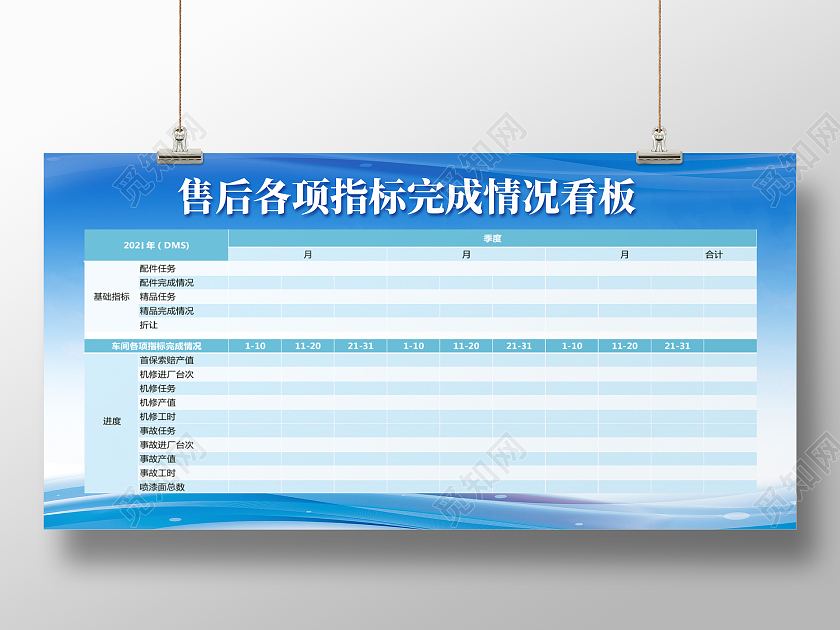Click the 事故任务 row label

(157, 430)
